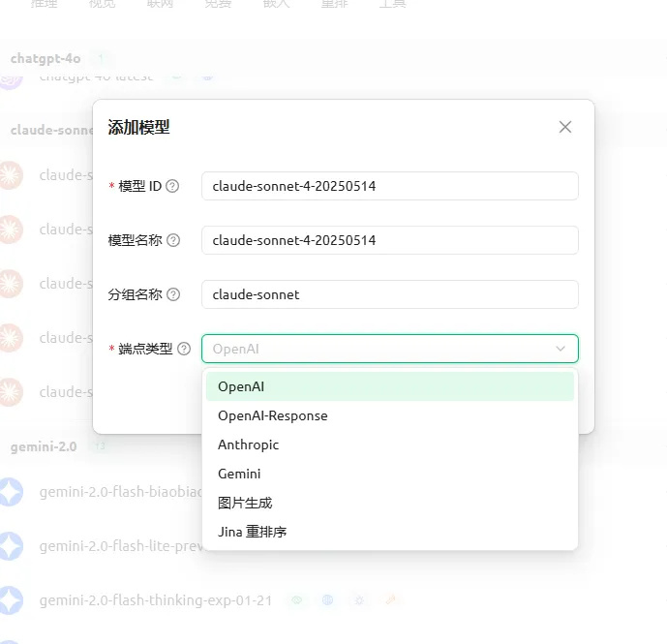Click the 模型 ID input field
Image resolution: width=667 pixels, height=644 pixels.
[390, 186]
